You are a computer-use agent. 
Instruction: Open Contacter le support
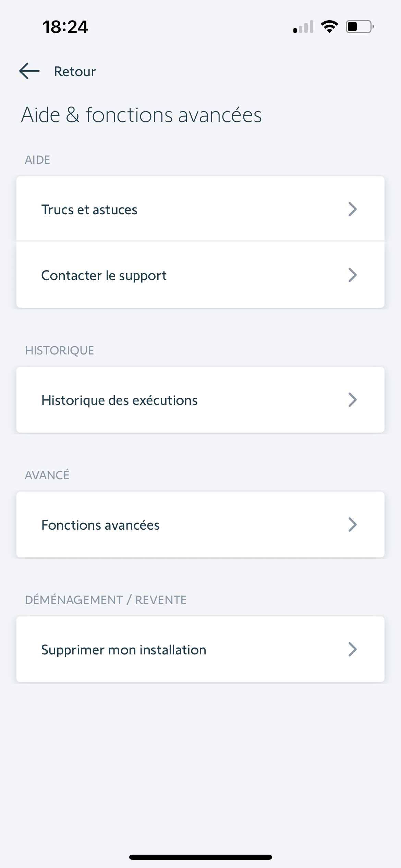pos(104,275)
